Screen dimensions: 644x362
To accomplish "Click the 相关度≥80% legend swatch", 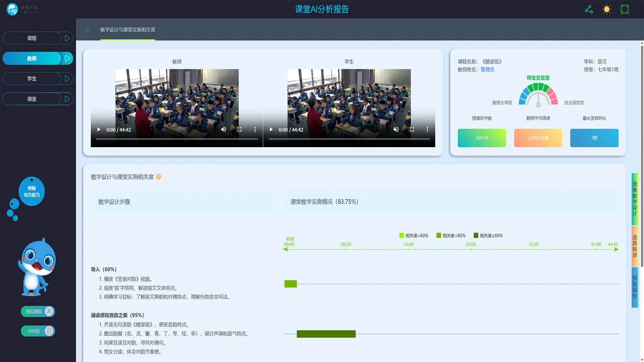I will [476, 235].
